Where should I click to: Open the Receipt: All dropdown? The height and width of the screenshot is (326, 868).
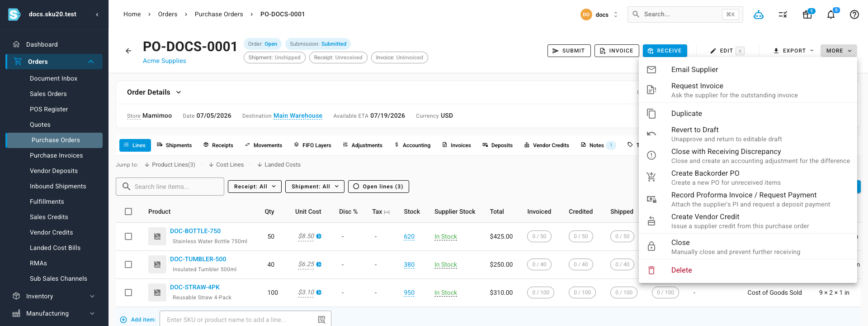point(255,187)
